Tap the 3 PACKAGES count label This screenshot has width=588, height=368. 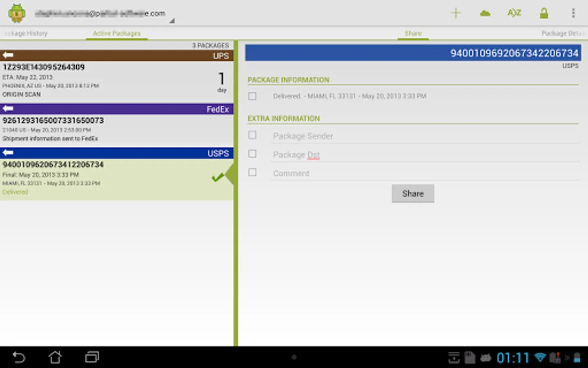(210, 45)
